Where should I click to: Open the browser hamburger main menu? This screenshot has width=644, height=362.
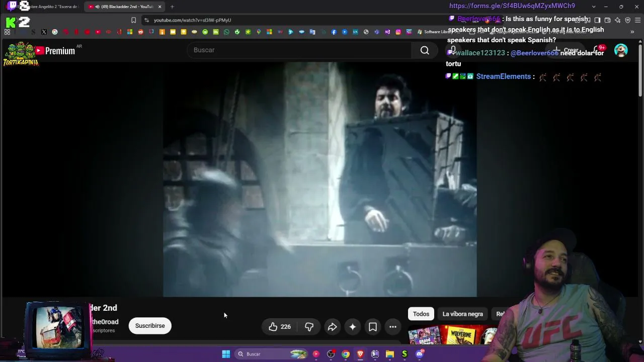click(637, 20)
